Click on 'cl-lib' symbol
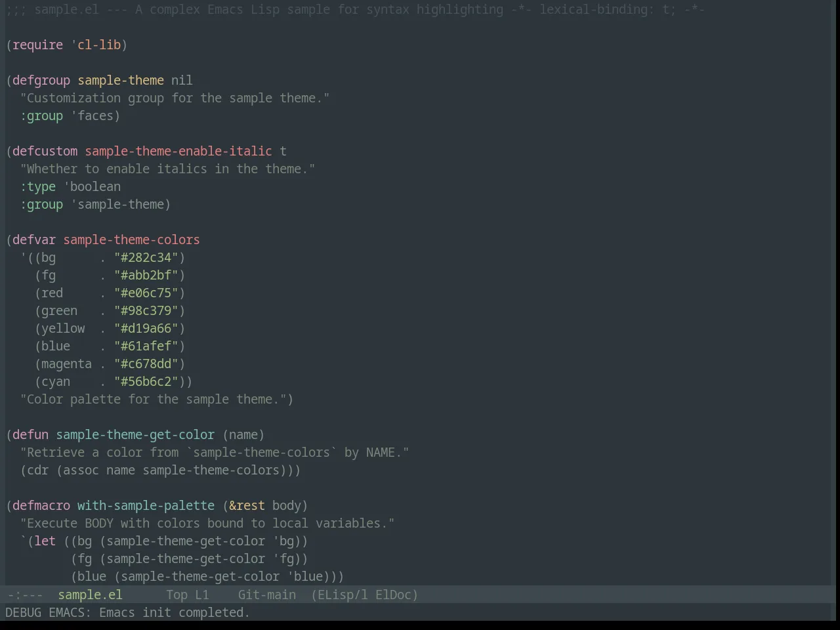The width and height of the screenshot is (840, 630). click(x=99, y=45)
